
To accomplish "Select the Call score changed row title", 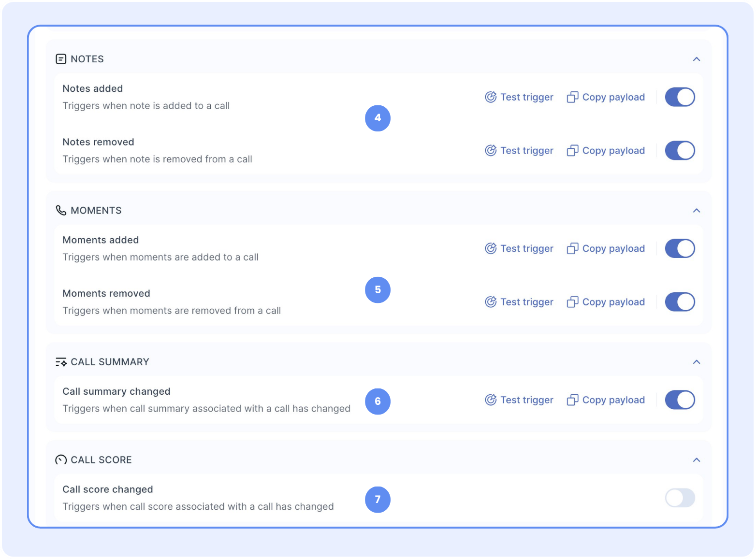I will pyautogui.click(x=108, y=489).
